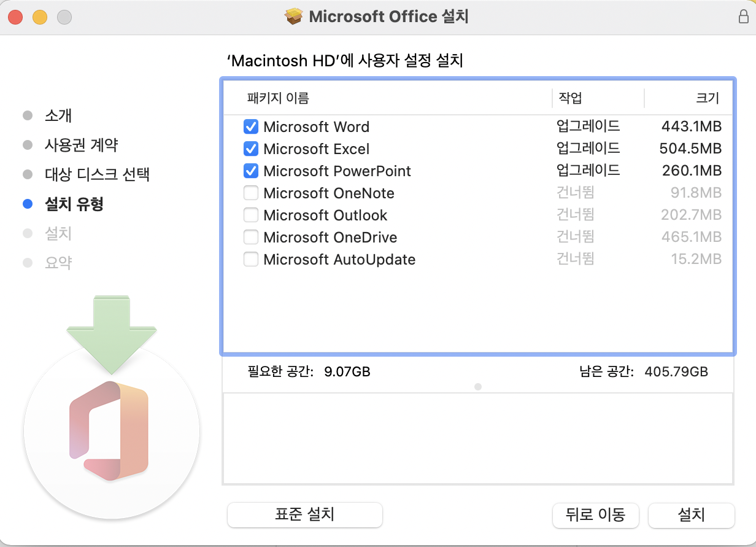Enable the Microsoft AutoUpdate checkbox
This screenshot has height=547, width=756.
(250, 260)
